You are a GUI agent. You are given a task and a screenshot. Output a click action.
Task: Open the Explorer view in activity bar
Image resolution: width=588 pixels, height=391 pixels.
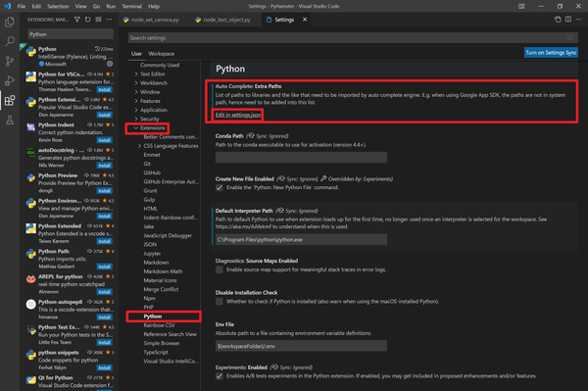pos(10,23)
